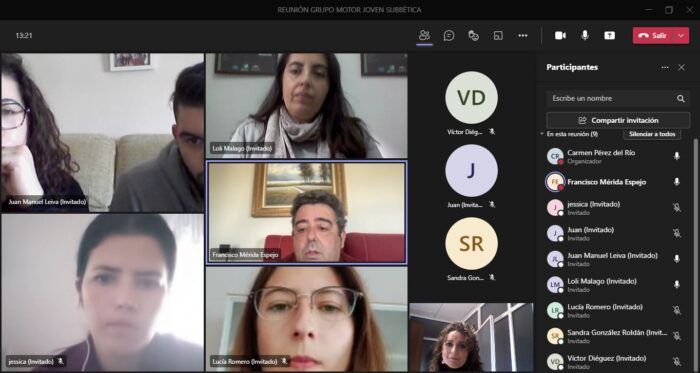The image size is (700, 373).
Task: Click the large SR avatar tile
Action: coord(471,244)
